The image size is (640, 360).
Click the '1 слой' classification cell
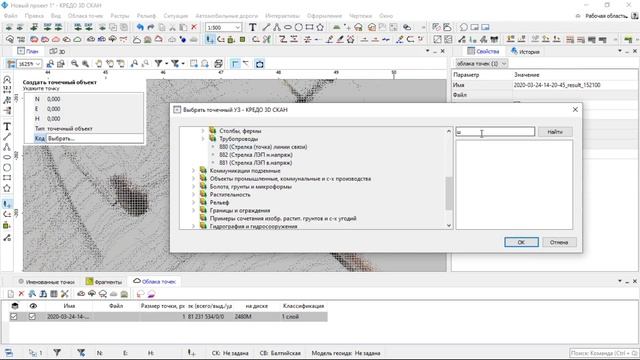pyautogui.click(x=290, y=316)
